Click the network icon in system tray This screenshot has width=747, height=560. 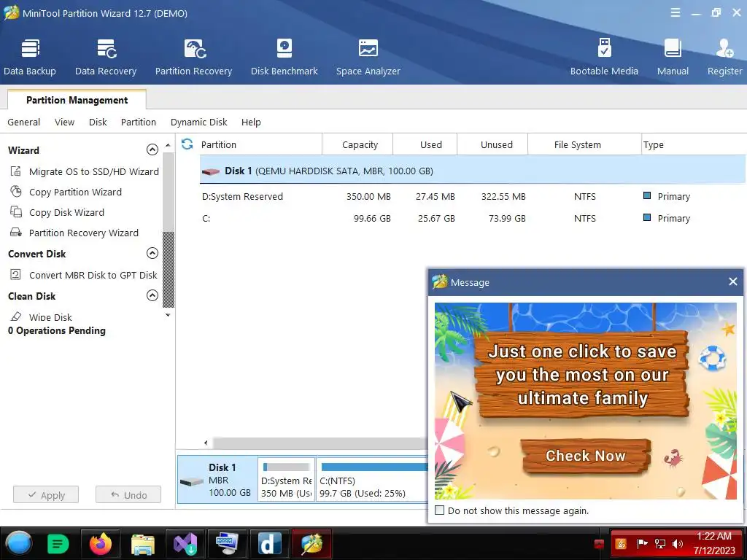point(660,544)
